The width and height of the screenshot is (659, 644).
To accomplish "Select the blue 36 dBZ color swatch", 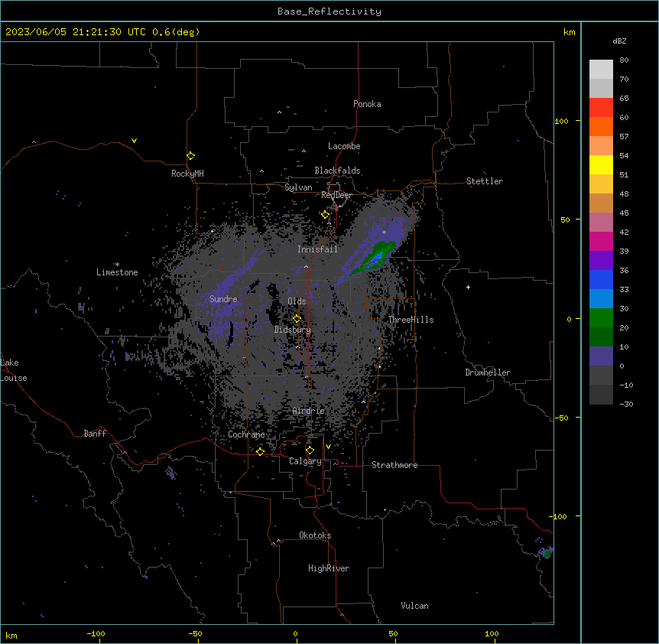I will (x=601, y=279).
